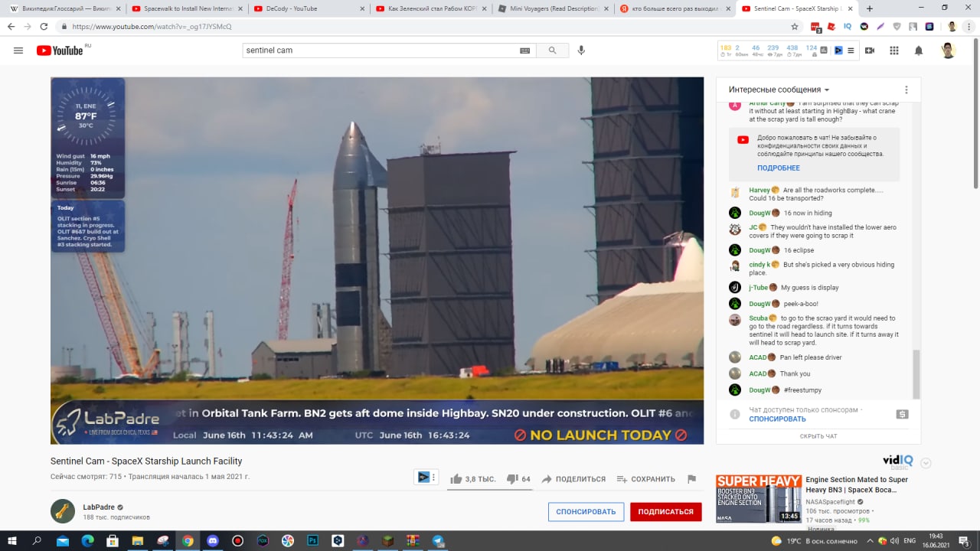Click the ENG language indicator in system tray
The height and width of the screenshot is (551, 980).
[910, 540]
